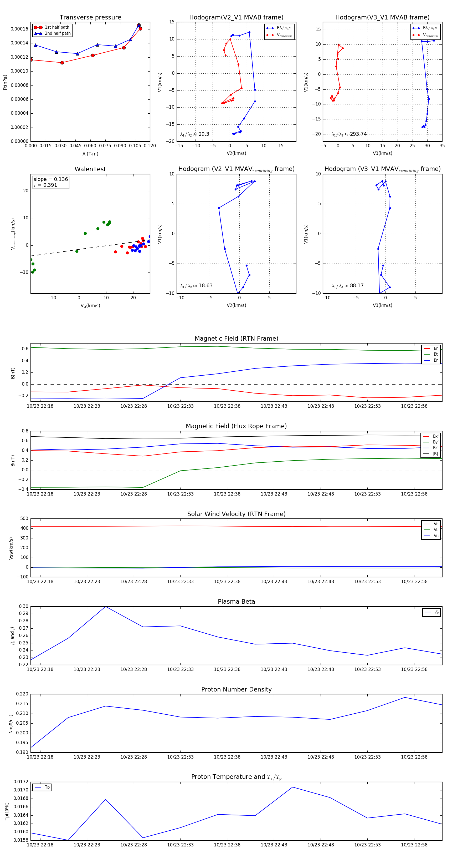Click the B/√μ0ρ legend entry in V2_V1 hodogram

click(x=279, y=28)
